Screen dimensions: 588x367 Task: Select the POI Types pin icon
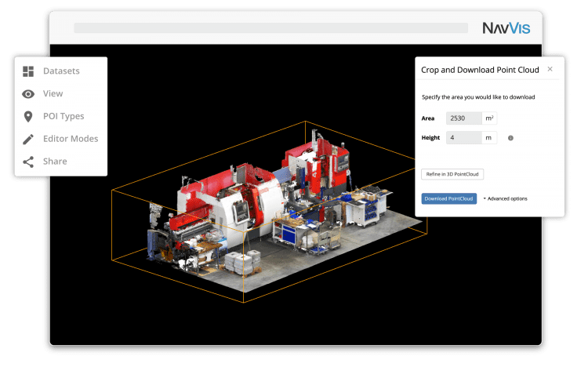click(x=28, y=117)
